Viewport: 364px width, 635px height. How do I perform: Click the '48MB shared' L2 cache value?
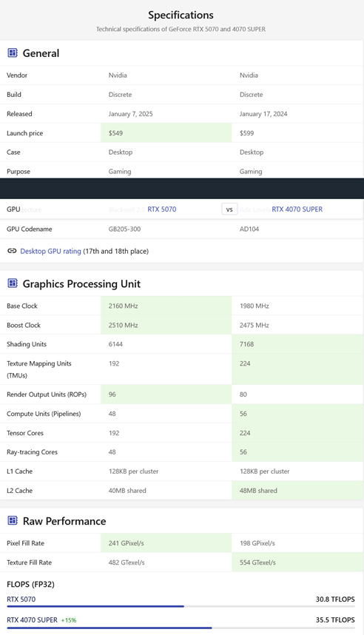(x=258, y=491)
